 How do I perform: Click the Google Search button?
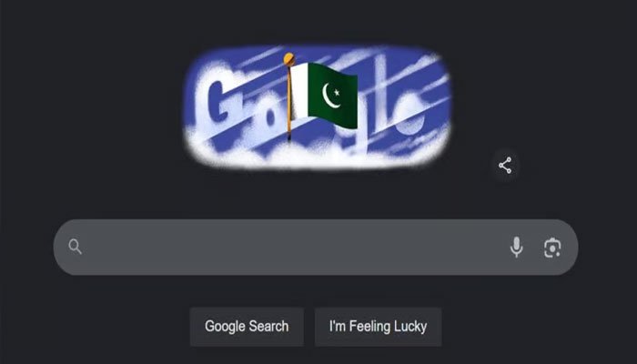247,327
